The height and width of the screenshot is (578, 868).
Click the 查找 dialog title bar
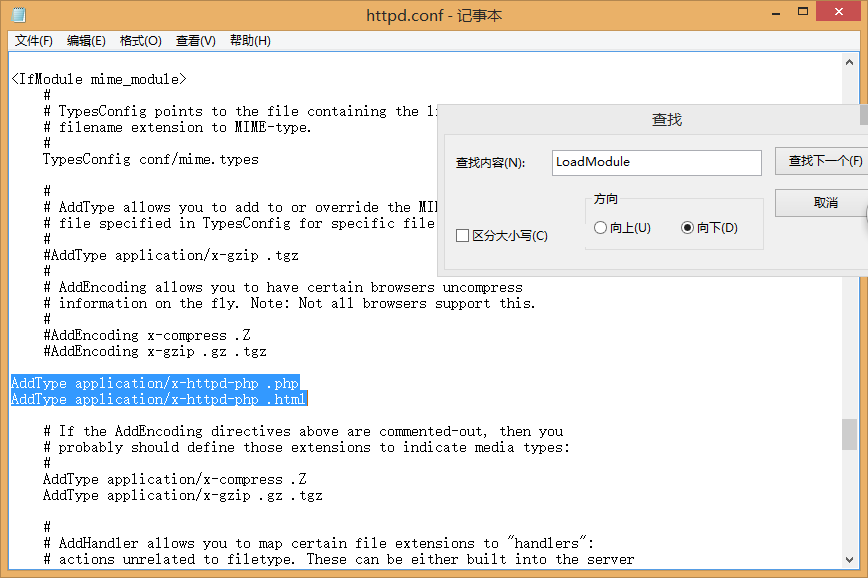click(x=653, y=120)
